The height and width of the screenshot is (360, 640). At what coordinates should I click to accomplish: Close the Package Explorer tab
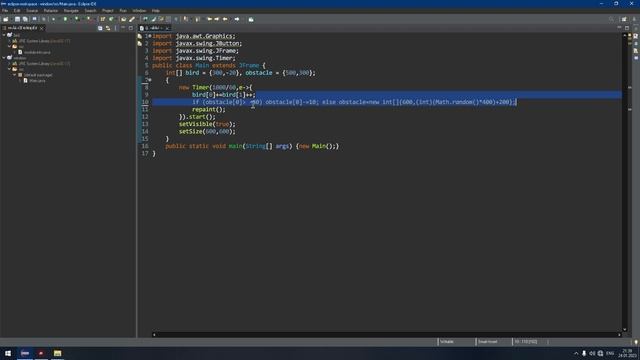42,28
